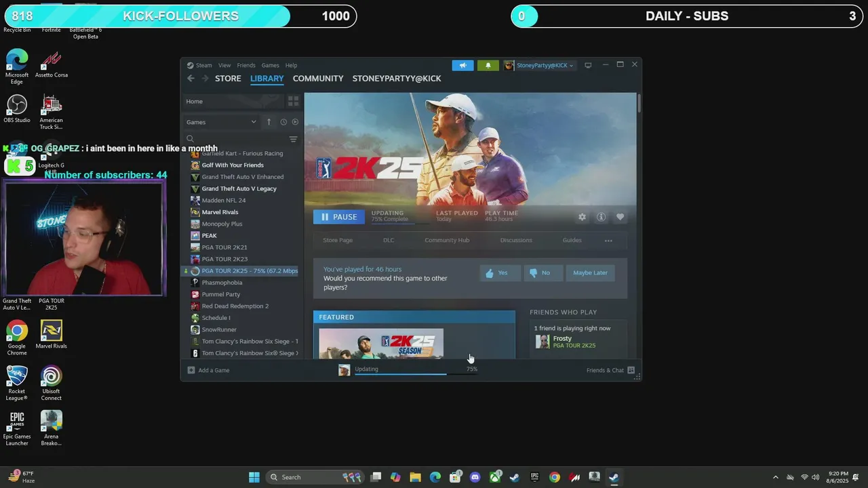Add PGA TOUR 2K25 to favorites heart

(x=620, y=217)
